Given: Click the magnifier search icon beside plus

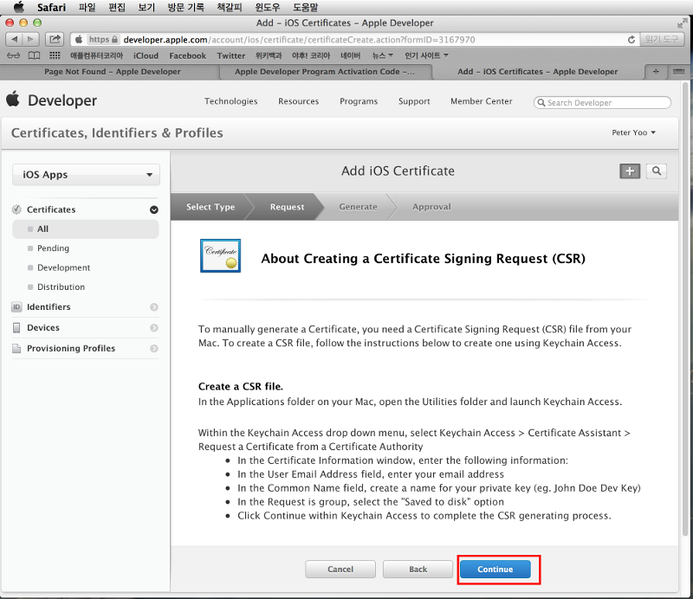Looking at the screenshot, I should click(656, 171).
